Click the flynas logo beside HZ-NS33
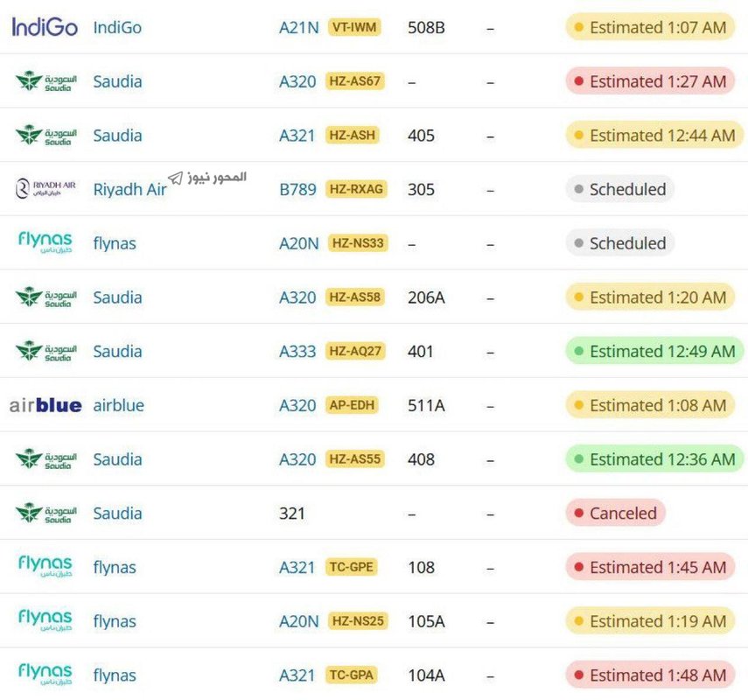This screenshot has width=748, height=700. [45, 242]
